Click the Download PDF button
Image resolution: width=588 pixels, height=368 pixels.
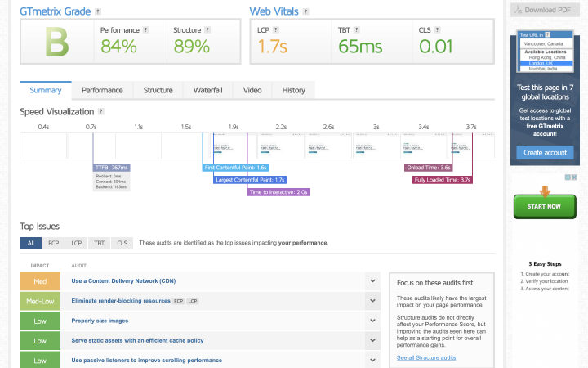545,10
